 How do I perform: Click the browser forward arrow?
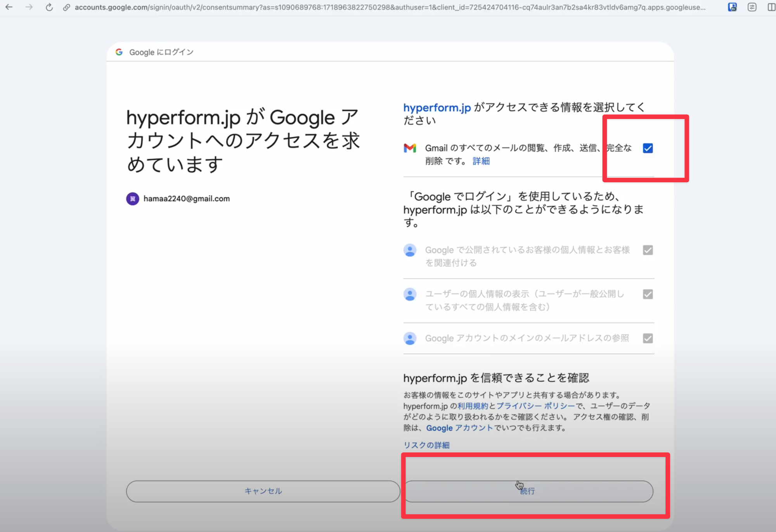point(29,7)
